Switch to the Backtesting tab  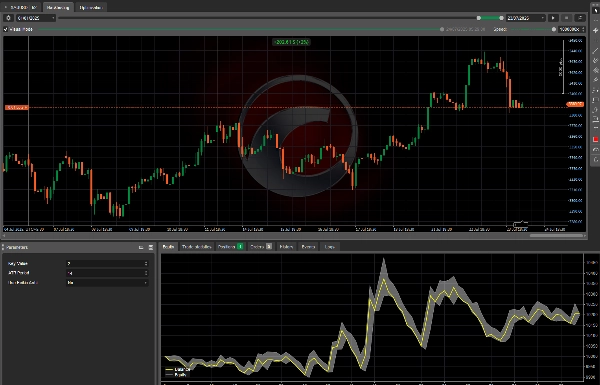58,7
